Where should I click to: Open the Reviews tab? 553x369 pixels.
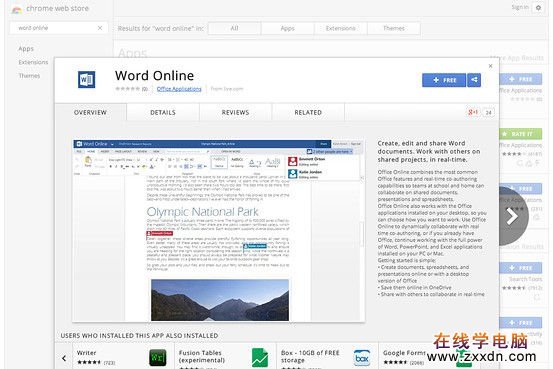coord(235,113)
